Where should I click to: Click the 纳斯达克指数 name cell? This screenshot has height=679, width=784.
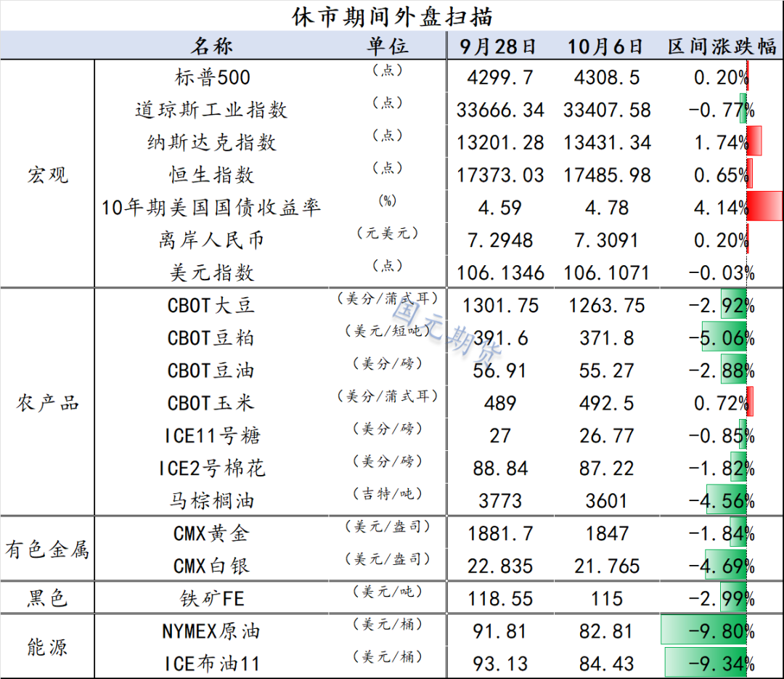click(211, 142)
